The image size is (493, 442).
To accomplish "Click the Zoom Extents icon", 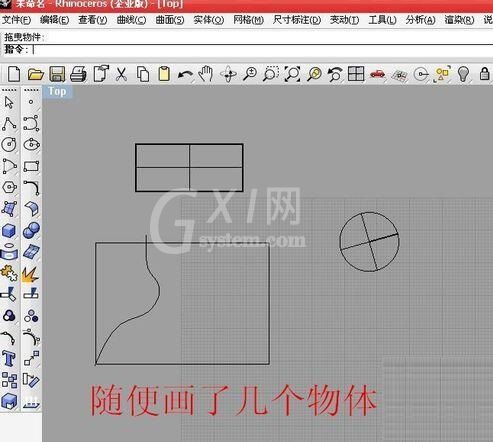I will (292, 74).
